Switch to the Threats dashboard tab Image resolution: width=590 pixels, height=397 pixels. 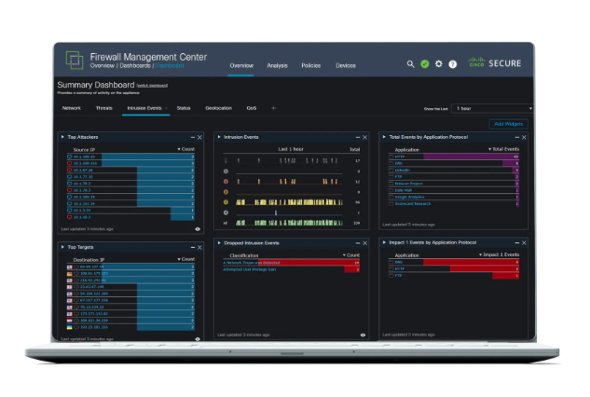pyautogui.click(x=104, y=108)
